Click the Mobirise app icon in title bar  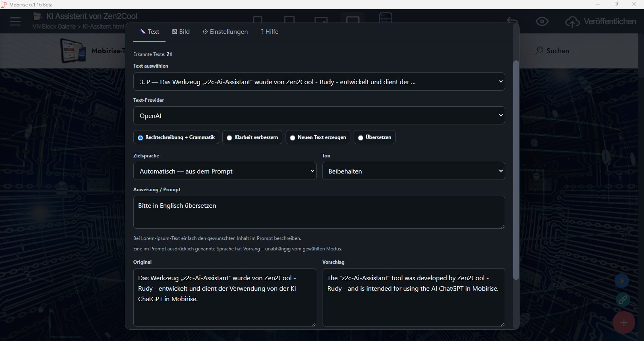click(x=4, y=4)
